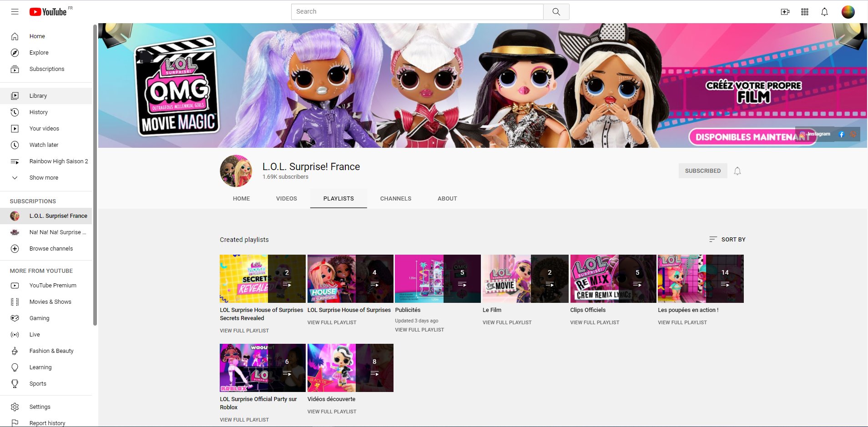This screenshot has height=427, width=868.
Task: Open Secrets Revealed playlist thumbnail
Action: click(262, 279)
